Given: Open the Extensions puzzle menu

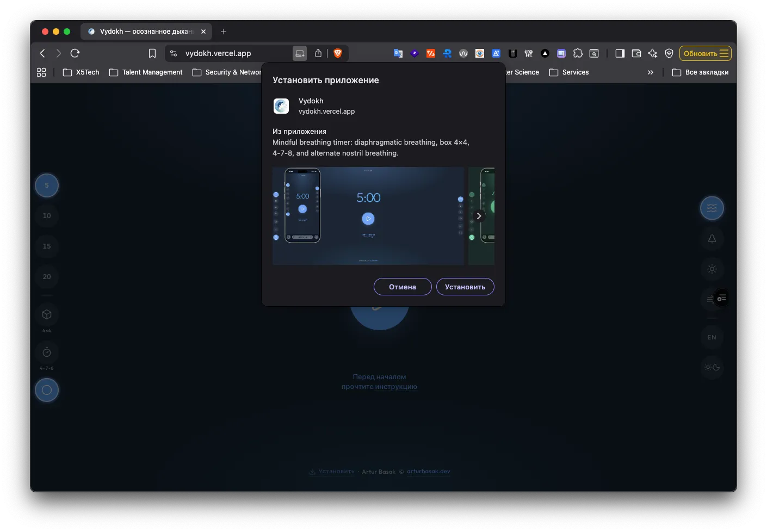Looking at the screenshot, I should tap(578, 53).
